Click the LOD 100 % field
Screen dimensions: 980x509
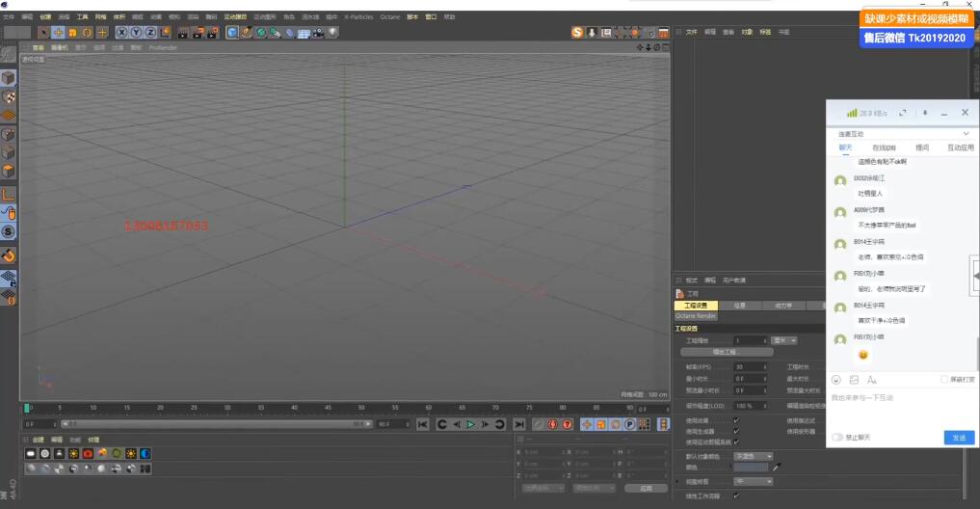[750, 406]
